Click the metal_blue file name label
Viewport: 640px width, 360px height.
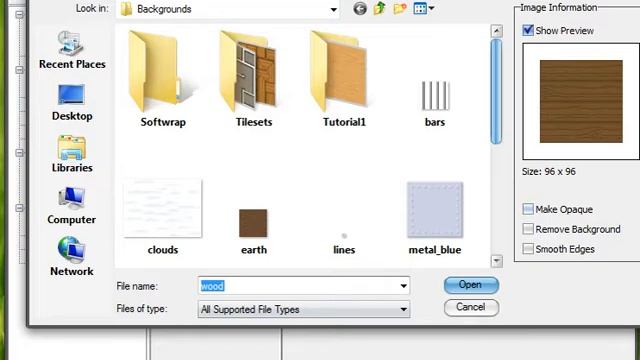435,250
